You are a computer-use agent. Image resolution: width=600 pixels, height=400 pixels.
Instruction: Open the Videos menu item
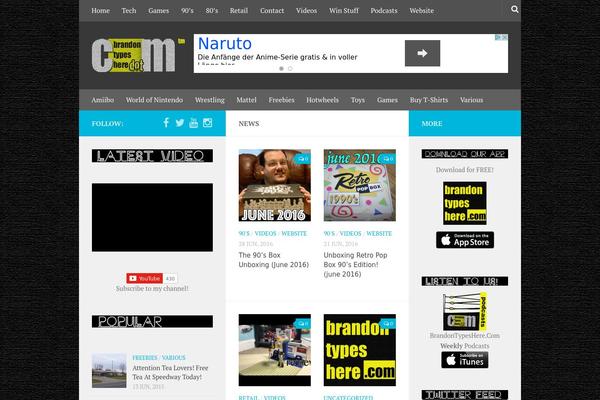click(x=306, y=11)
